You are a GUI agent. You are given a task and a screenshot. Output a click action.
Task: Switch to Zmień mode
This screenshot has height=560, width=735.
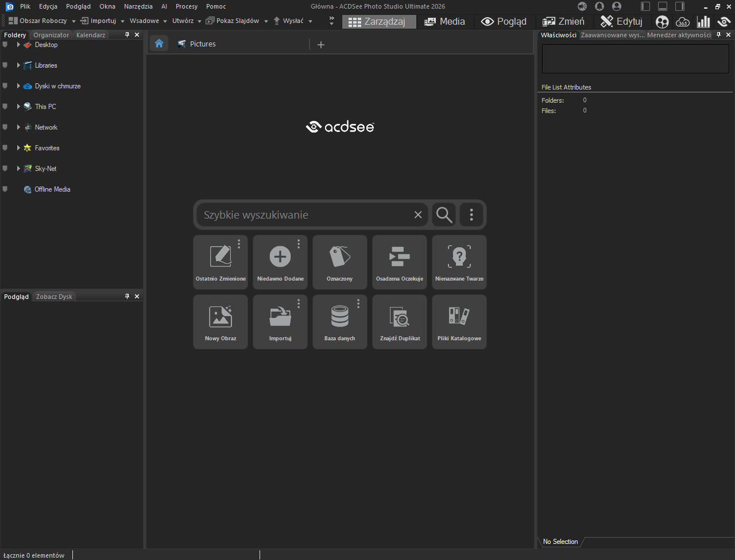pos(563,22)
